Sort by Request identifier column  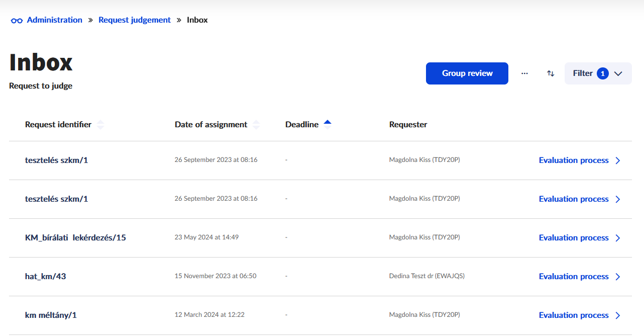click(x=64, y=125)
